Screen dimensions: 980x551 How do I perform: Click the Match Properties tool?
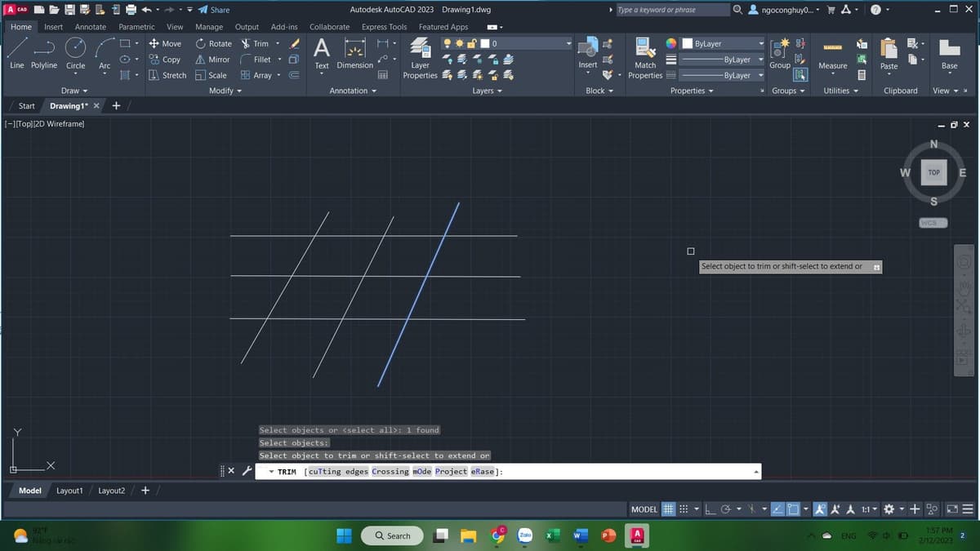(x=645, y=59)
